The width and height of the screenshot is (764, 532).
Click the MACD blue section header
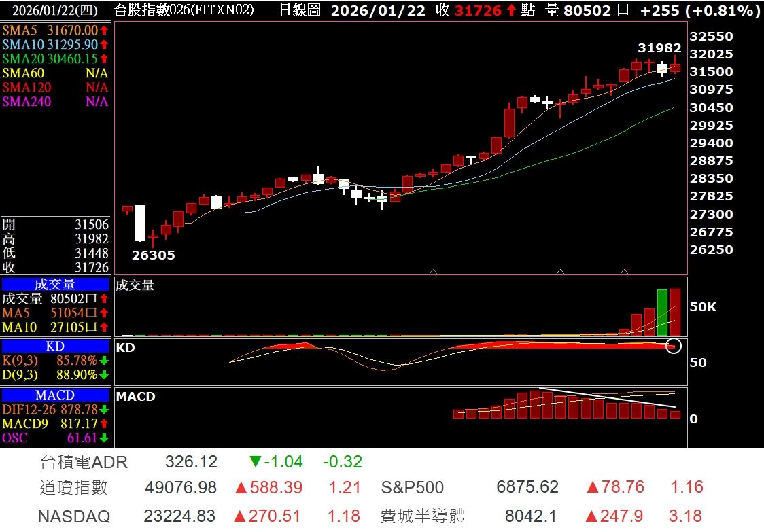pos(55,395)
